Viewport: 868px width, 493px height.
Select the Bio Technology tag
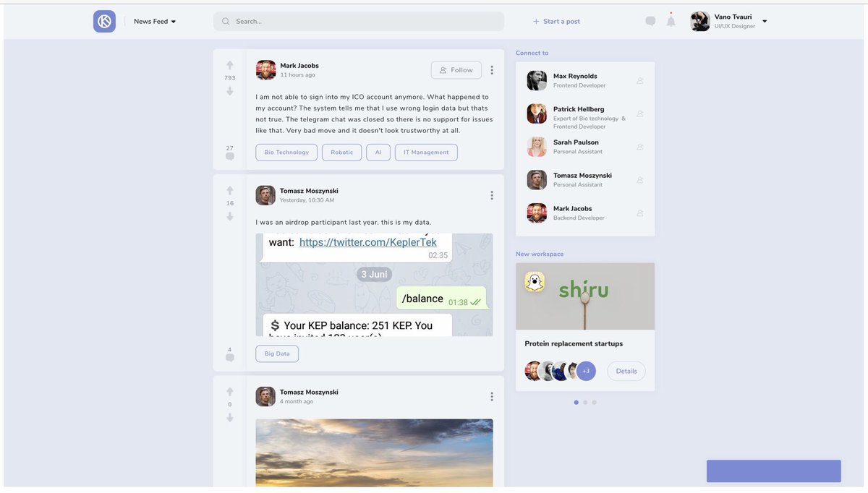pos(286,153)
